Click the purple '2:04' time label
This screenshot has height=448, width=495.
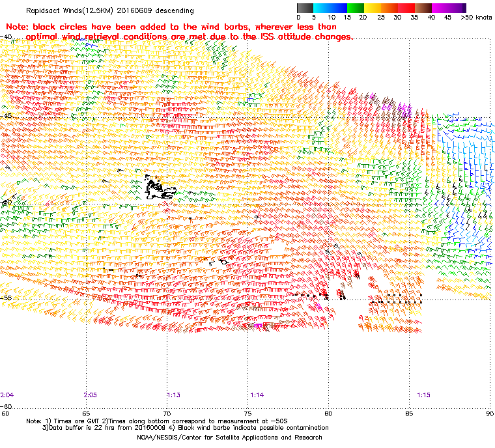pos(7,395)
